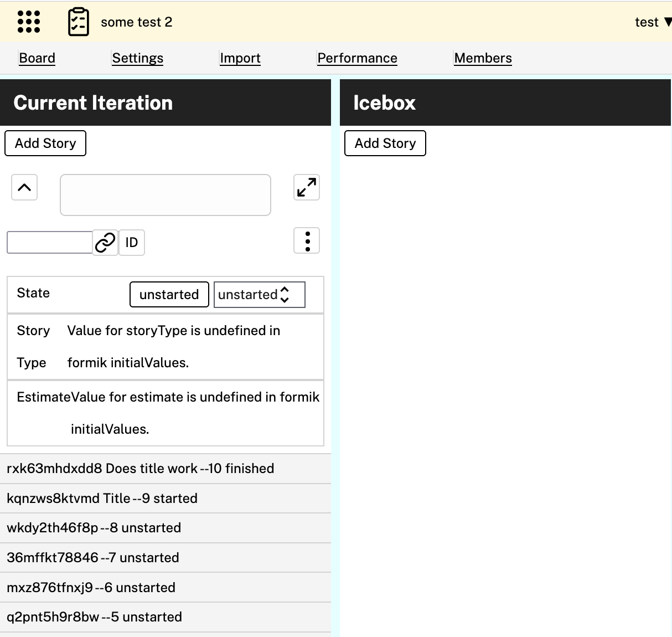Screen dimensions: 672x637
Task: Add Story to the Icebox column
Action: pos(385,143)
